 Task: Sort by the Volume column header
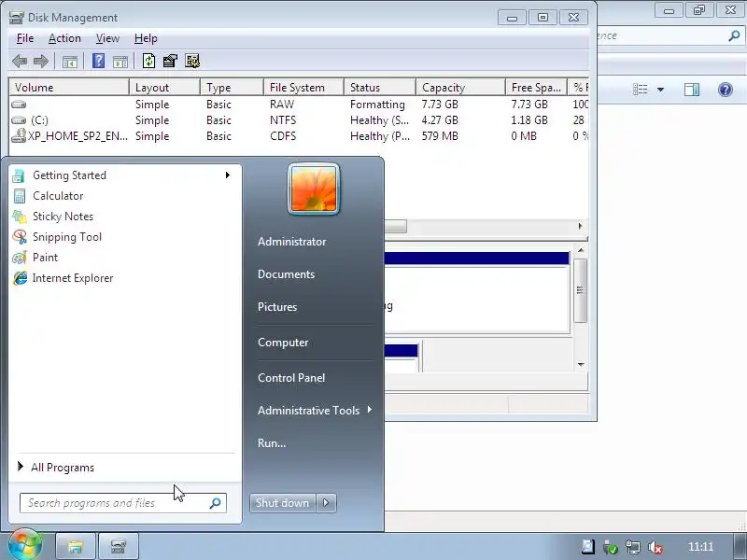69,88
